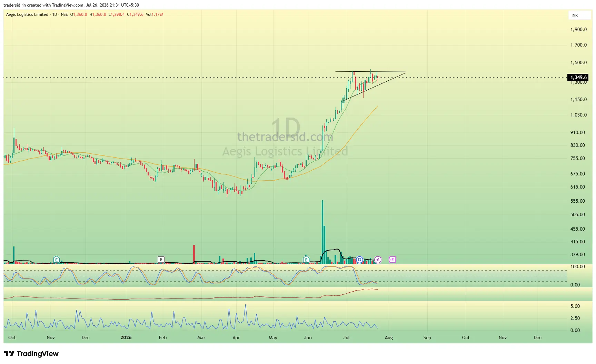This screenshot has width=596, height=364.
Task: Click the 1,700.0 price axis label
Action: [578, 45]
